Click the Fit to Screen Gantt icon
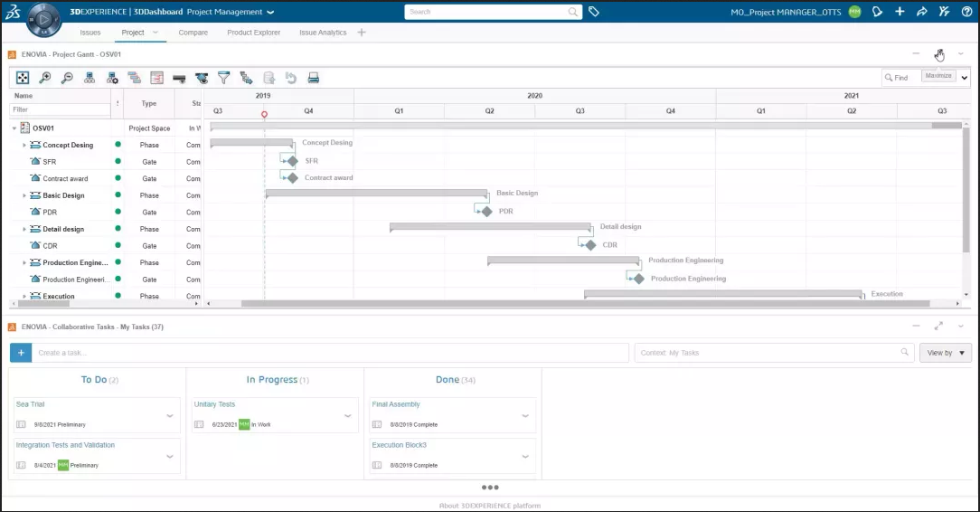This screenshot has width=980, height=512. point(24,78)
